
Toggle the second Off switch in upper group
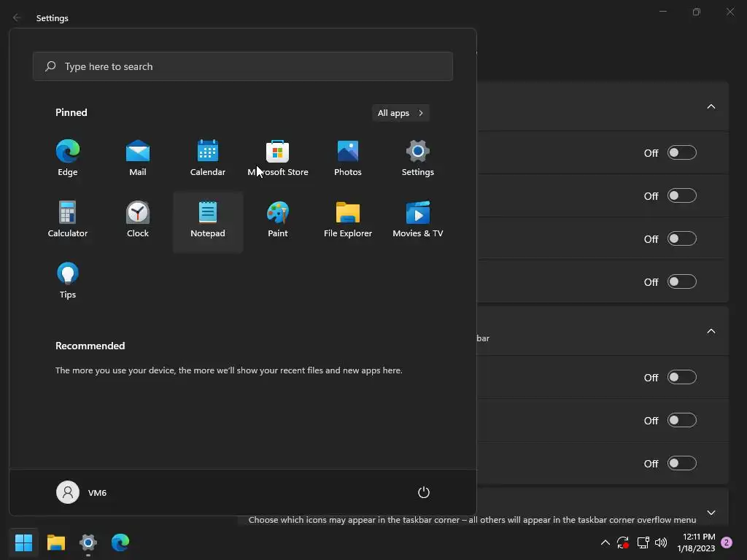point(682,195)
